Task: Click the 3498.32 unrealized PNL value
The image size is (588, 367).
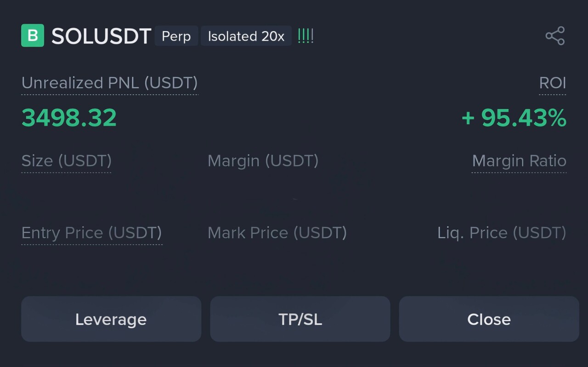Action: coord(69,118)
